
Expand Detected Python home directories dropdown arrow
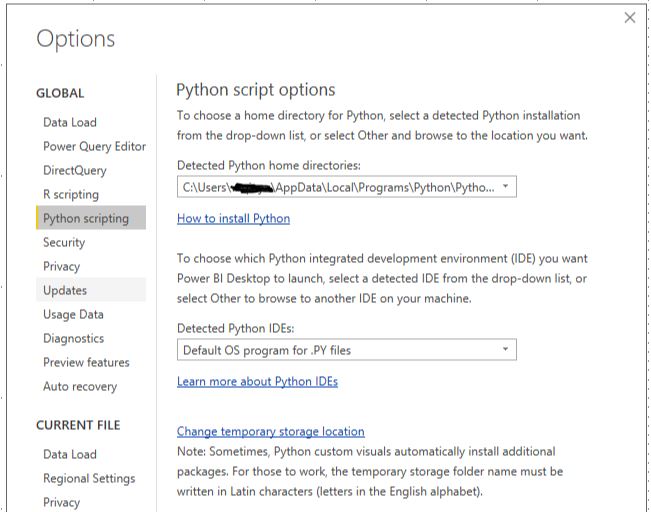coord(505,186)
